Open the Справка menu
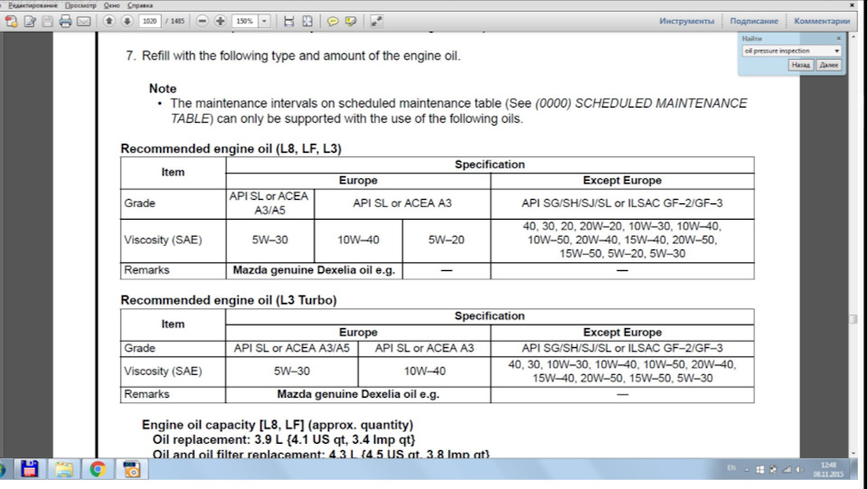This screenshot has width=868, height=489. (139, 5)
